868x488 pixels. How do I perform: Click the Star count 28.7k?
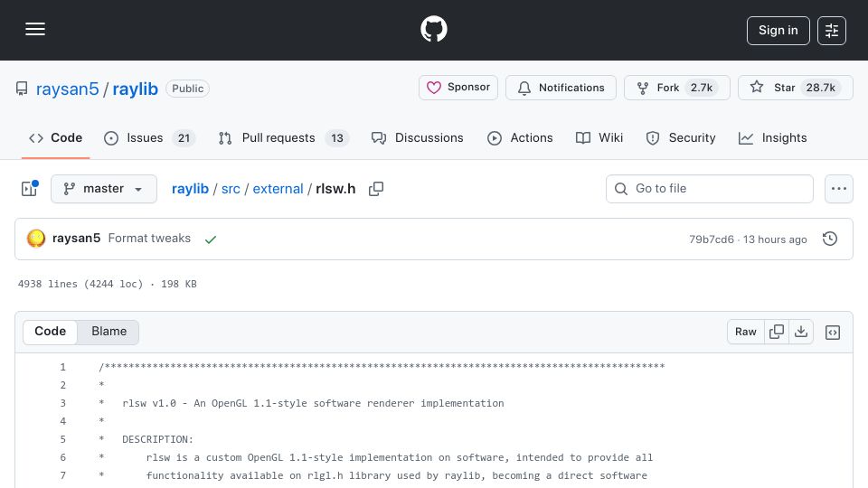[820, 88]
